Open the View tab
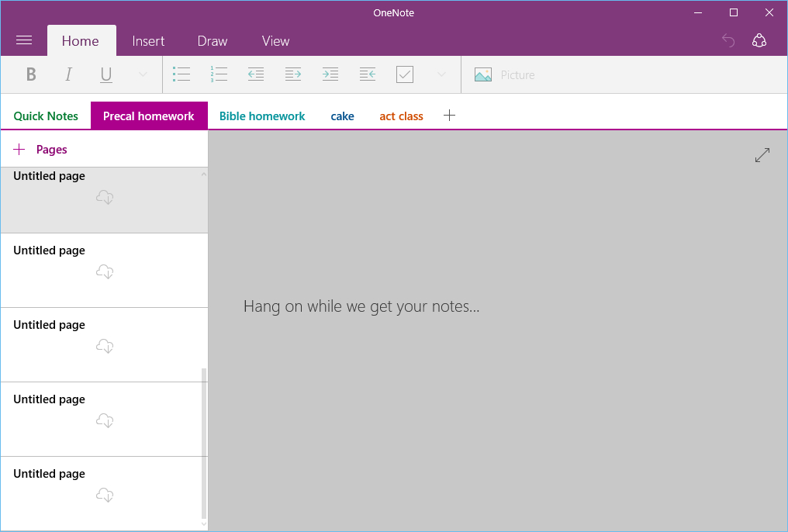The width and height of the screenshot is (788, 532). tap(275, 40)
